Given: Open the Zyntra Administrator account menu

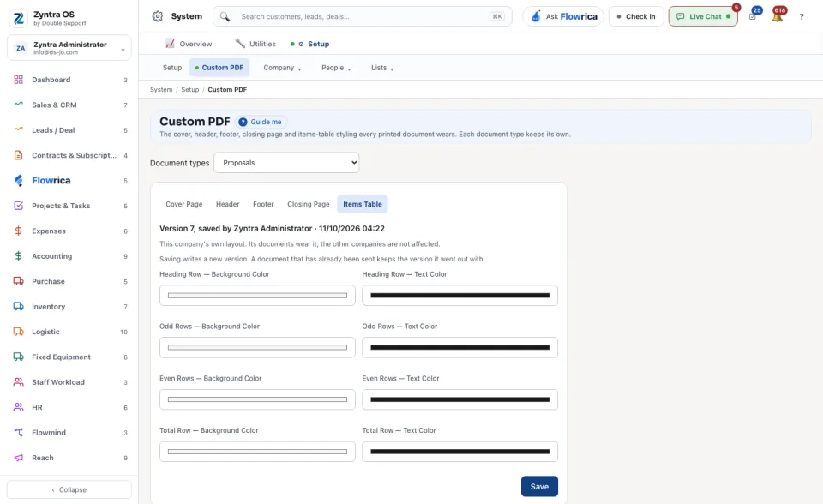Looking at the screenshot, I should pos(69,48).
